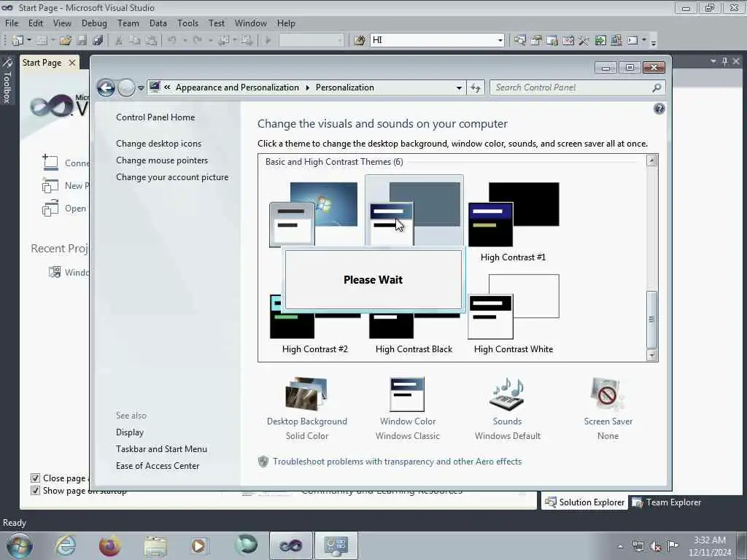Click the Navigate Backward toolbar icon
The height and width of the screenshot is (560, 747).
223,41
